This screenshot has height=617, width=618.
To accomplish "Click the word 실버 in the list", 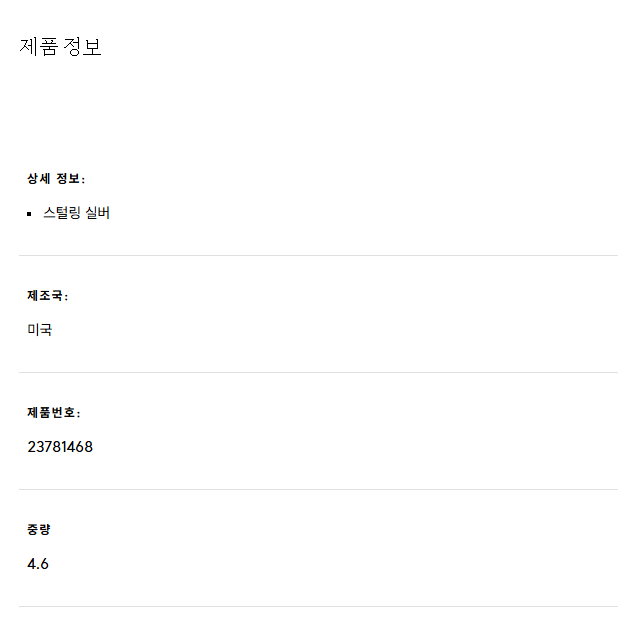I will tap(98, 213).
